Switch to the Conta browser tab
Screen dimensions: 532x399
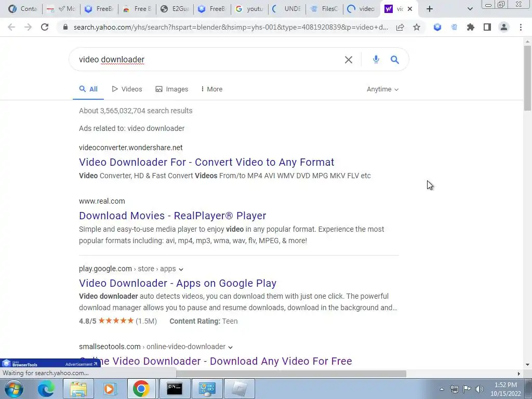coord(23,9)
